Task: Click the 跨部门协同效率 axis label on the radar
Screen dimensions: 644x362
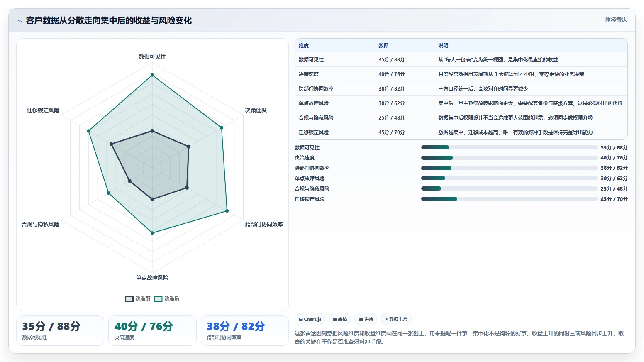Action: (264, 224)
